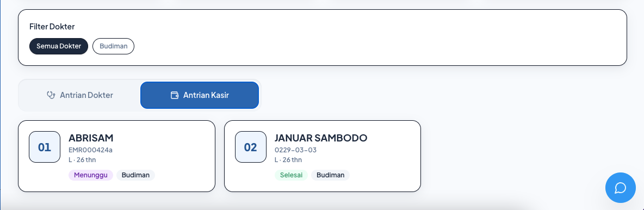Toggle the Budiman doctor filter chip

pyautogui.click(x=113, y=46)
